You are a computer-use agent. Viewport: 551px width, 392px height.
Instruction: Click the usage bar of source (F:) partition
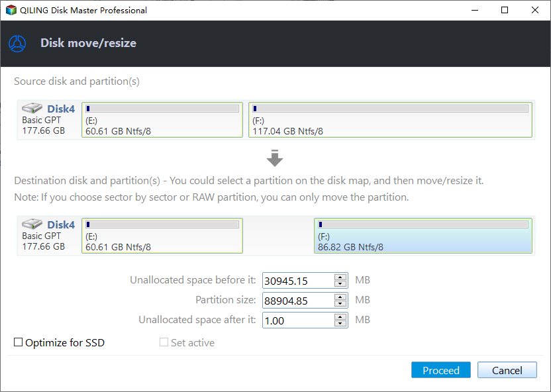(x=390, y=109)
